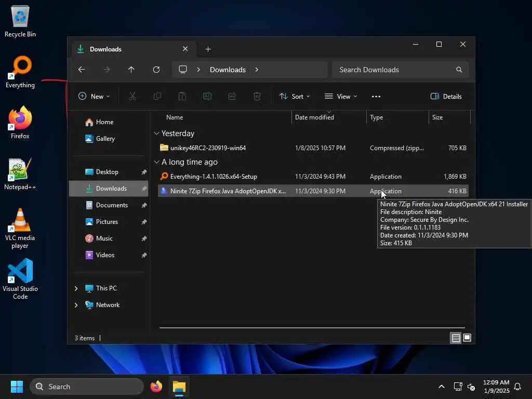
Task: Click the Paste toolbar icon
Action: [182, 96]
